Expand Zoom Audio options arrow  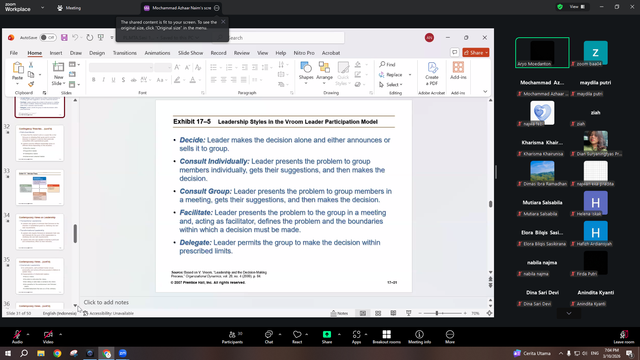coord(28,334)
